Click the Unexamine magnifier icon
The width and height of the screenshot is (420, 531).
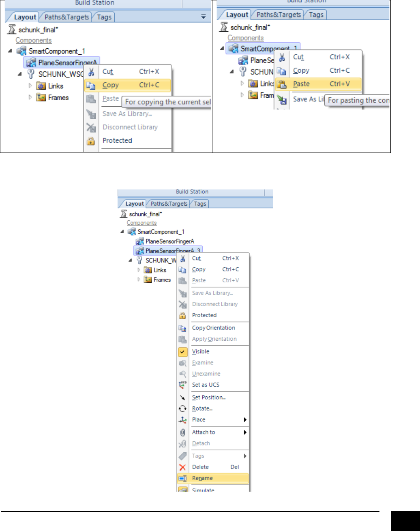pyautogui.click(x=182, y=374)
